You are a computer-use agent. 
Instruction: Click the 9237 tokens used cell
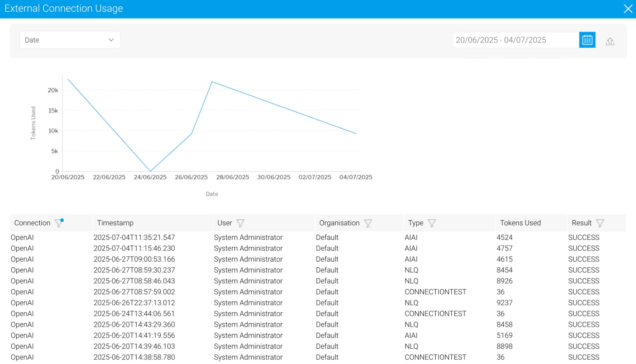(x=504, y=303)
